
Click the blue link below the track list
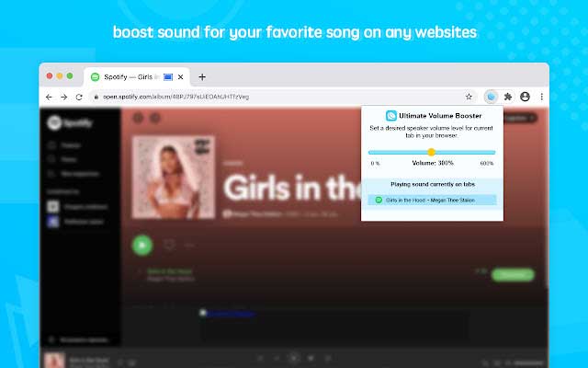[x=231, y=313]
